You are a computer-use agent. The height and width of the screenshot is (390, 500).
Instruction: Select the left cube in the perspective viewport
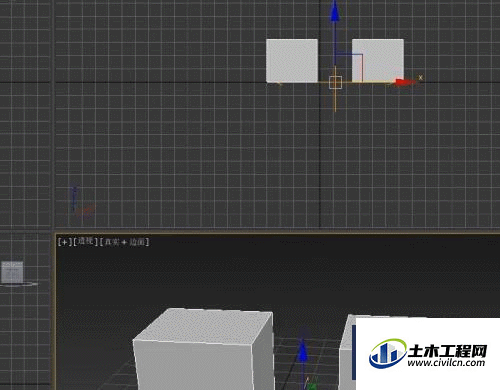click(203, 350)
